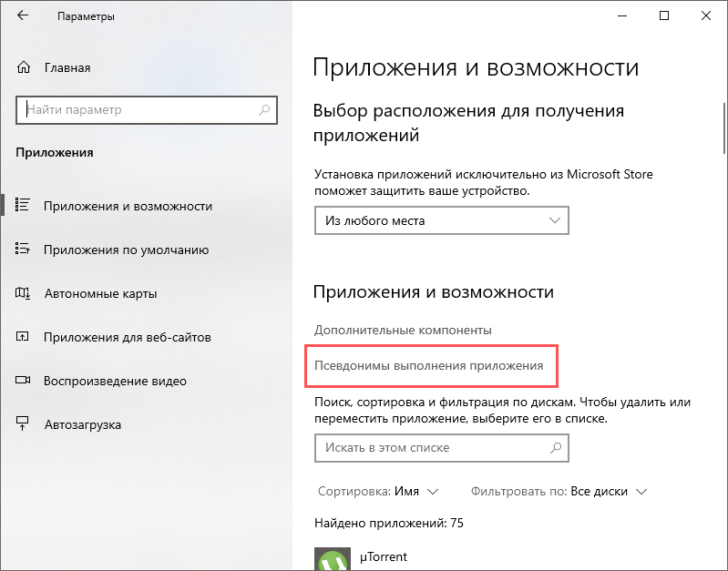Click the µTorrent app icon
This screenshot has height=571, width=728.
(333, 559)
